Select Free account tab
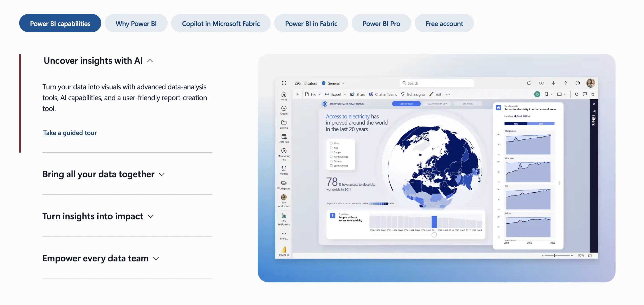Image resolution: width=644 pixels, height=305 pixels. click(x=444, y=23)
